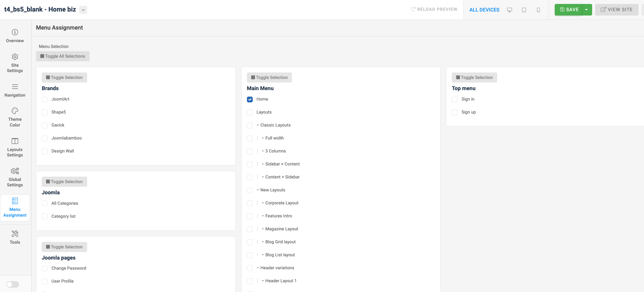644x292 pixels.
Task: Click the Toggle All Selections button
Action: 63,56
